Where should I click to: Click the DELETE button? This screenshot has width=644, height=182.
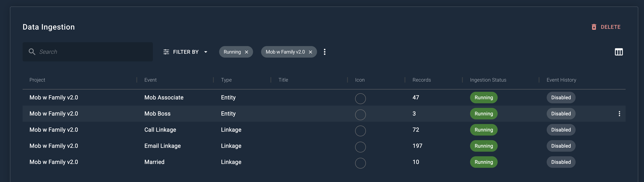610,27
